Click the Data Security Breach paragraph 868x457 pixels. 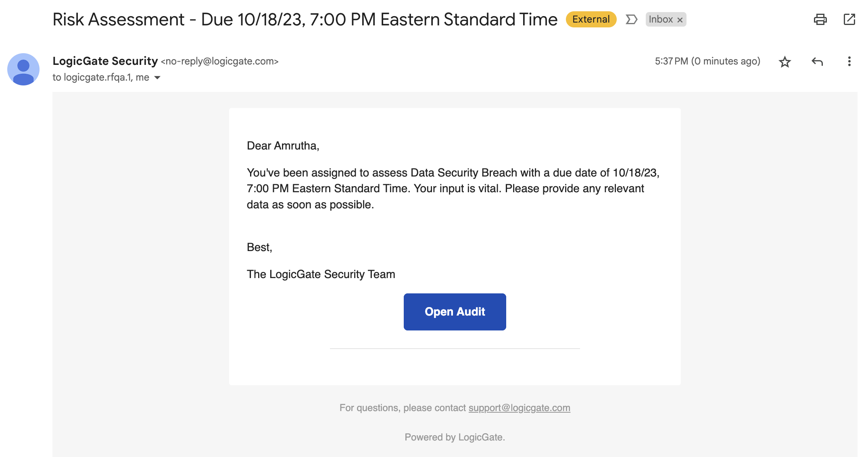pyautogui.click(x=453, y=189)
